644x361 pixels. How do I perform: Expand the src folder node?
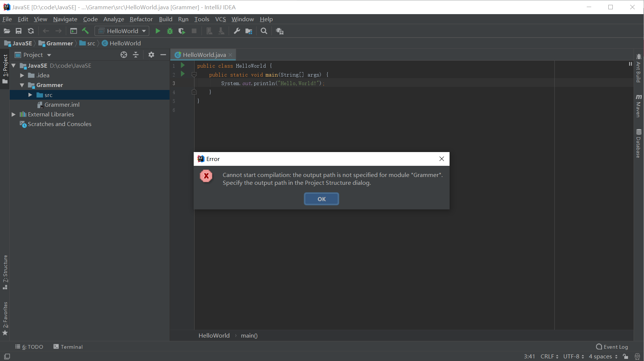click(30, 95)
